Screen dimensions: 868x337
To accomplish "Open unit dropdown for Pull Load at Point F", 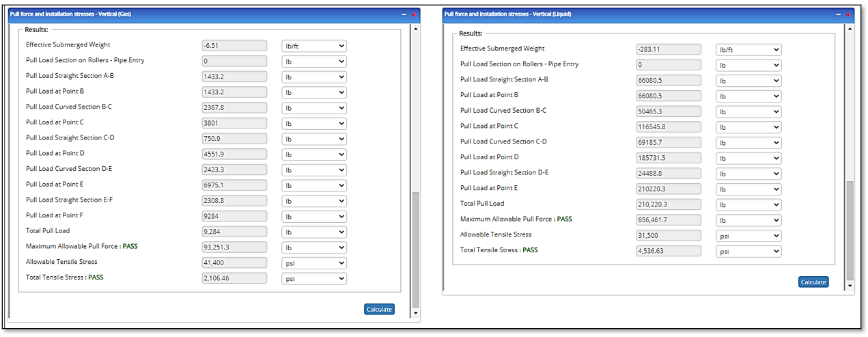I will coord(314,217).
